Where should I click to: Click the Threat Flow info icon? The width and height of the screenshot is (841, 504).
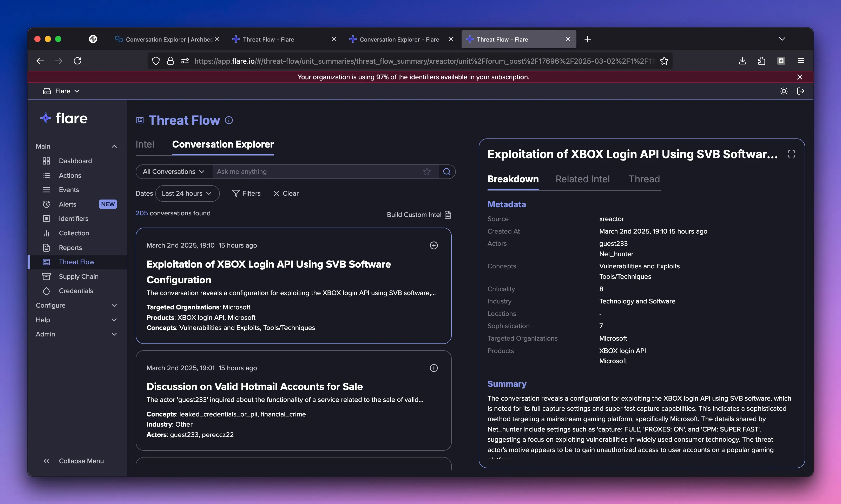point(229,120)
